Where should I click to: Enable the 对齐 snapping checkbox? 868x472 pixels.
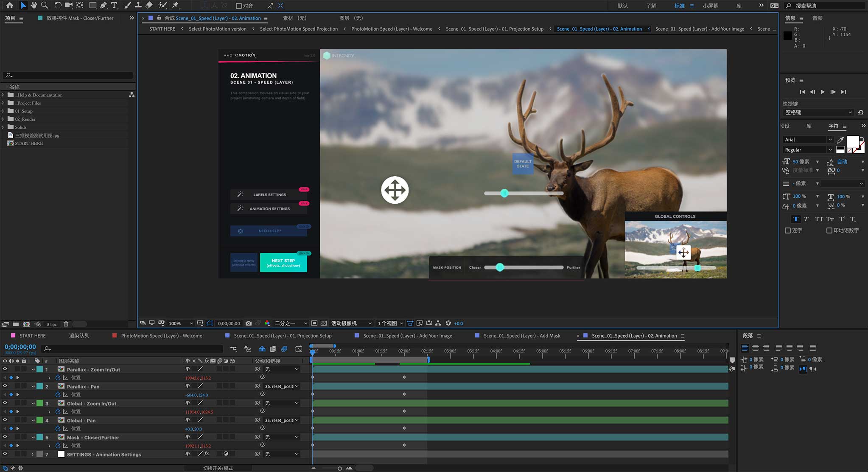pos(239,6)
